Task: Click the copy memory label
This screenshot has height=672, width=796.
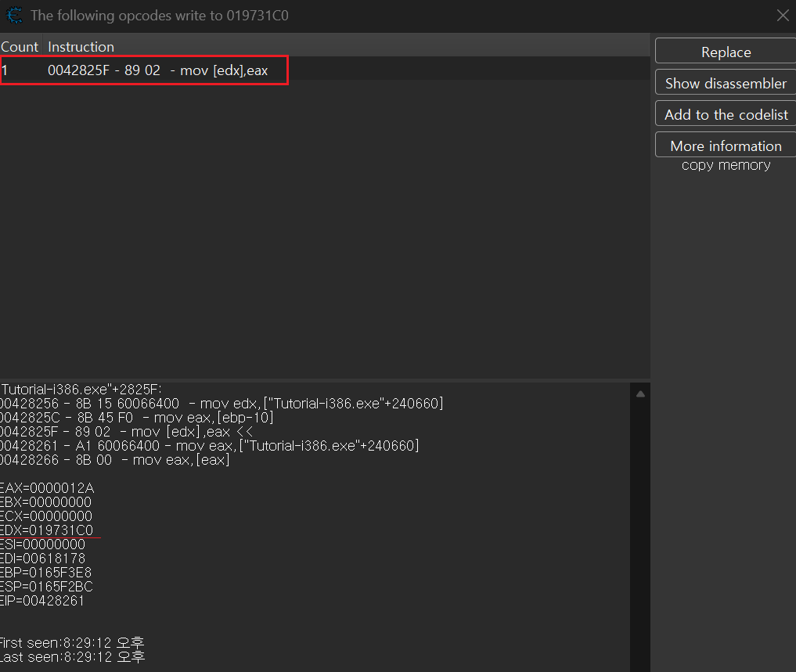Action: [726, 165]
